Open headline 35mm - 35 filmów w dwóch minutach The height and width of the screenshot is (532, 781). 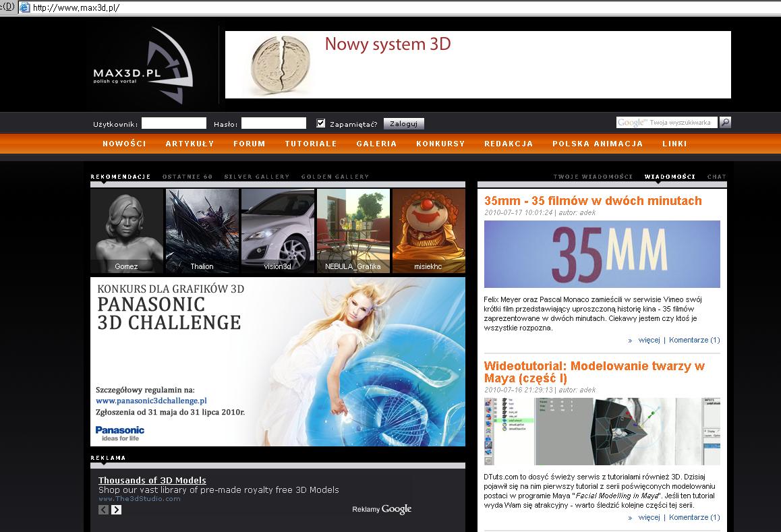pyautogui.click(x=593, y=201)
